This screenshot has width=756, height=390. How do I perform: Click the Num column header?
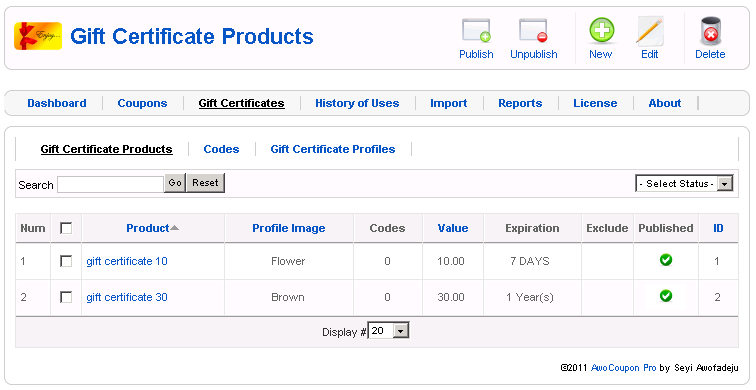point(33,228)
